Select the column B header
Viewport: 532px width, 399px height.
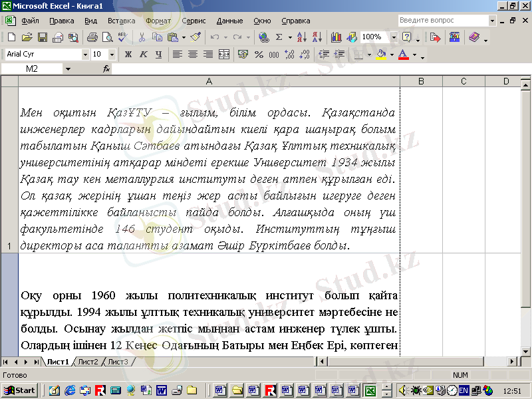coord(421,81)
